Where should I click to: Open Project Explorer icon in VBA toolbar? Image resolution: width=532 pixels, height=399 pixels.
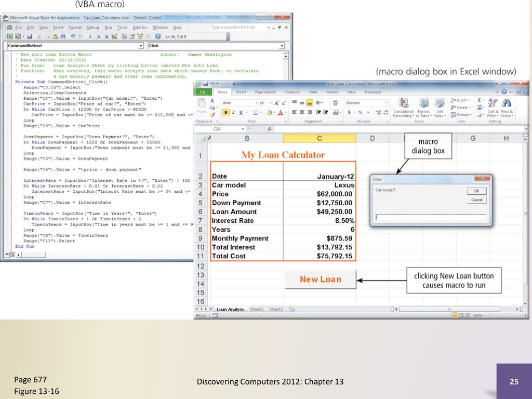124,36
